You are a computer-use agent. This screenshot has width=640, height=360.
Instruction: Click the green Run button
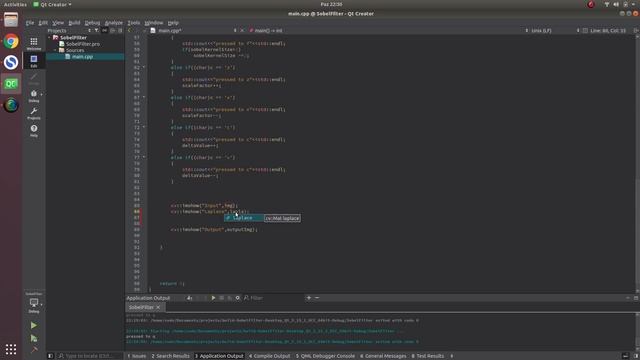click(33, 325)
